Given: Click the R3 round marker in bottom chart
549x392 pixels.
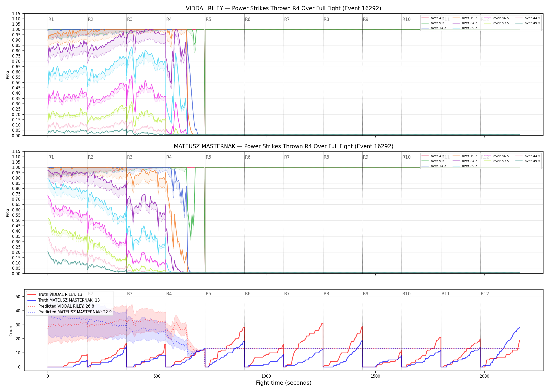Looking at the screenshot, I should coord(130,294).
